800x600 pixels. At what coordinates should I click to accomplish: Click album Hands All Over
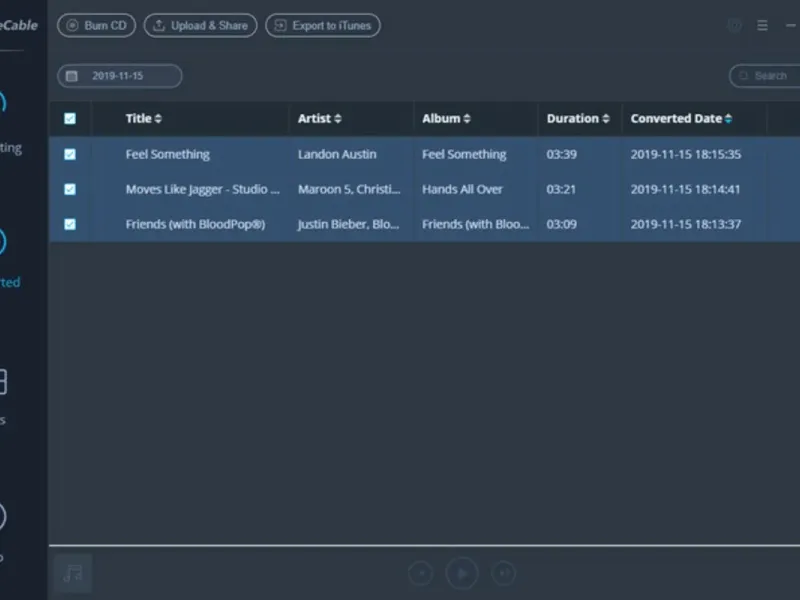(x=462, y=189)
